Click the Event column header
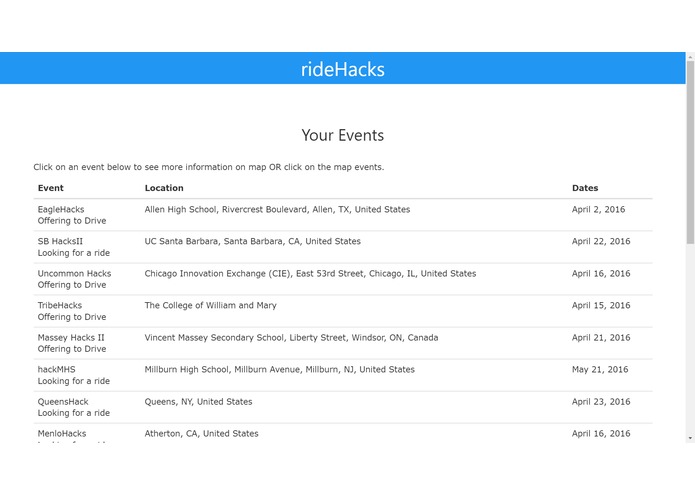 pyautogui.click(x=51, y=188)
